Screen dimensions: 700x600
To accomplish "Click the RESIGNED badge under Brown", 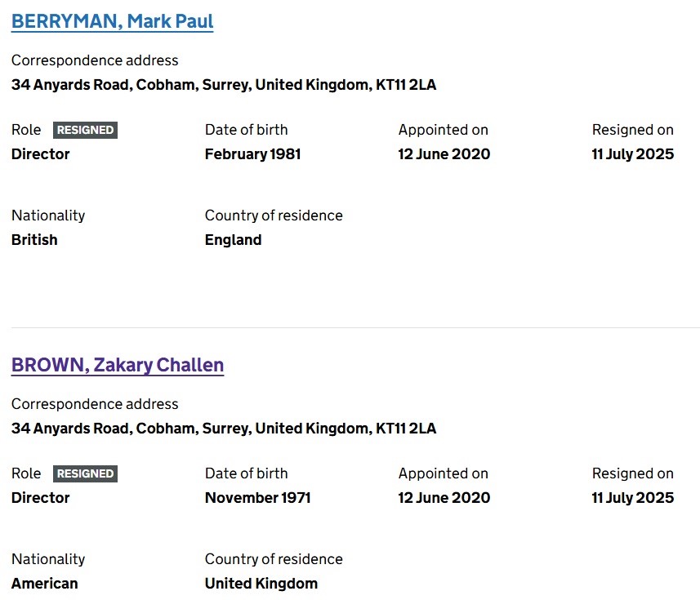I will coord(85,473).
